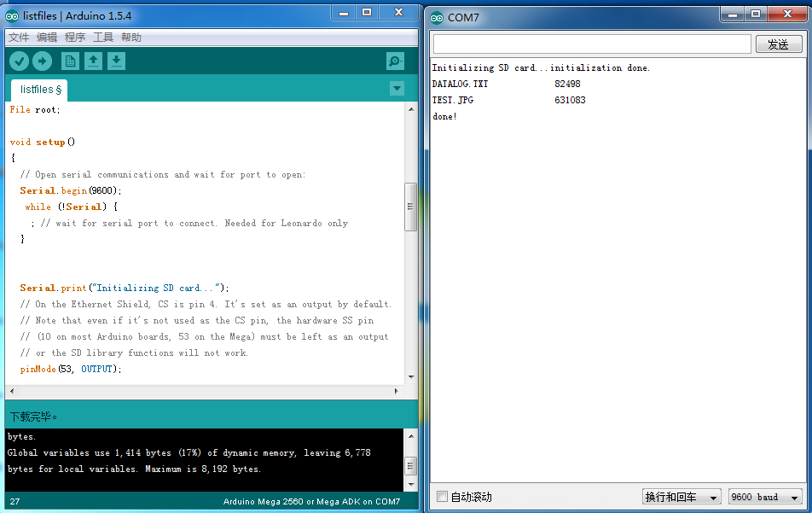This screenshot has height=513, width=812.
Task: Click the 下载完毕 status message
Action: [x=33, y=417]
